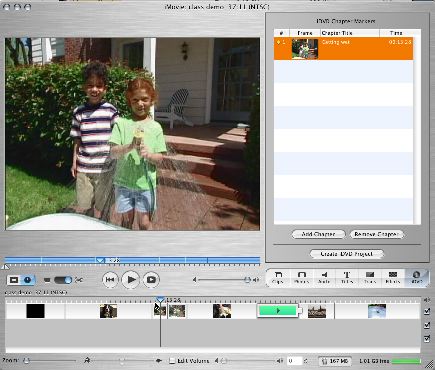Click the Add Chapter button

pos(318,234)
